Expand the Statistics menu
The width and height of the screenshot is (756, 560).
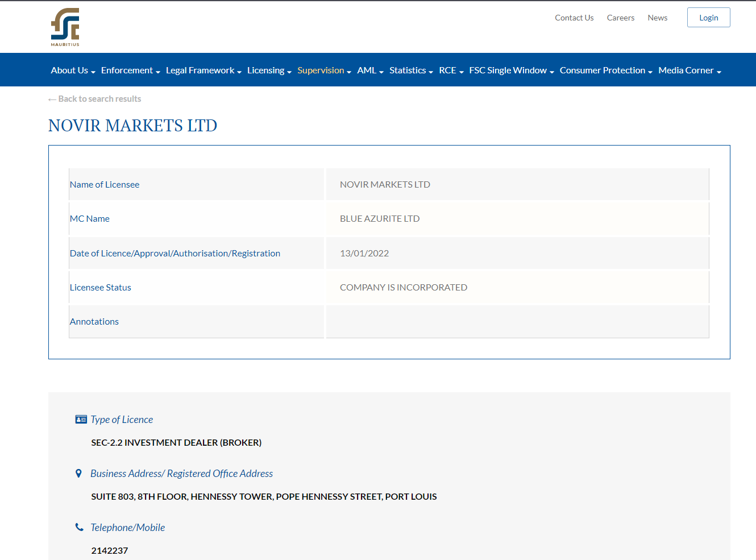[x=411, y=70]
